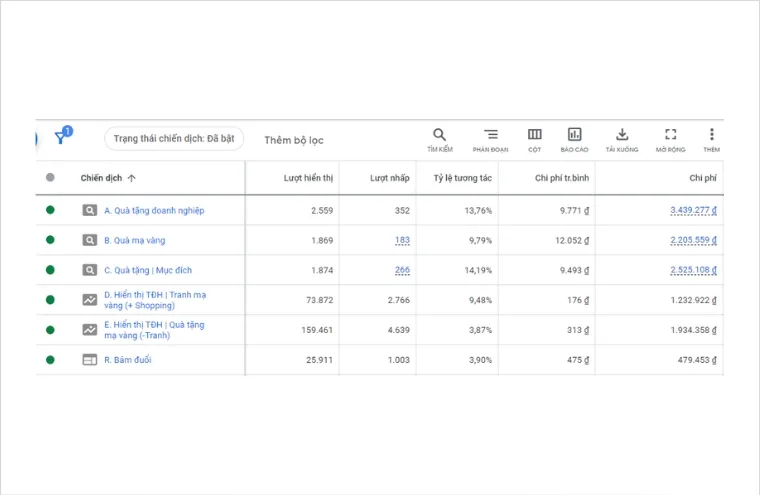
Task: Click the Trạng thái chiến dịch: Đã bật filter chip
Action: (174, 139)
